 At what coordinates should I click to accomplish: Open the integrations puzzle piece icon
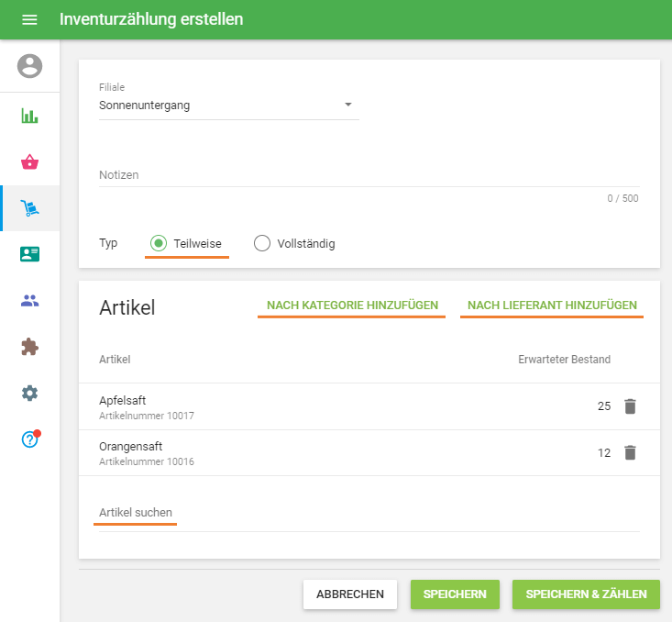(x=30, y=347)
